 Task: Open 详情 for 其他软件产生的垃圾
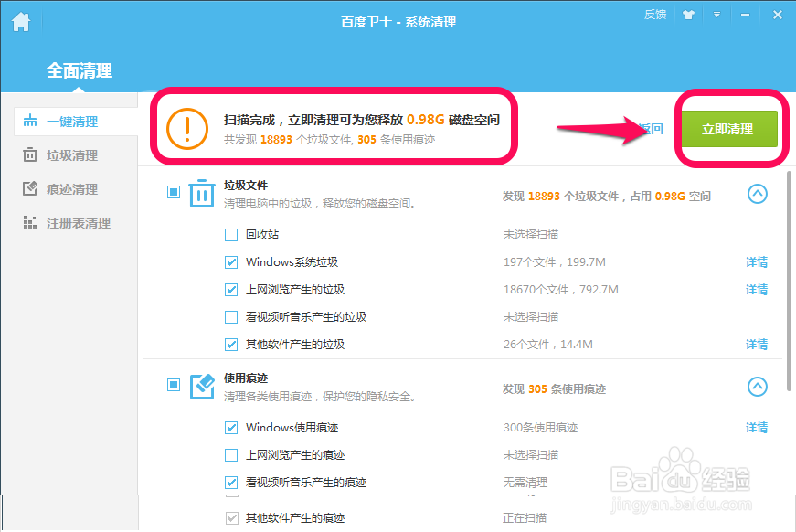point(757,345)
